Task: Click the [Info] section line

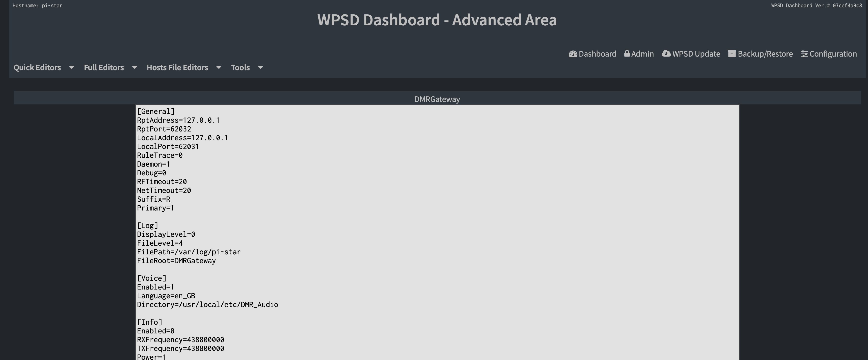Action: (149, 322)
